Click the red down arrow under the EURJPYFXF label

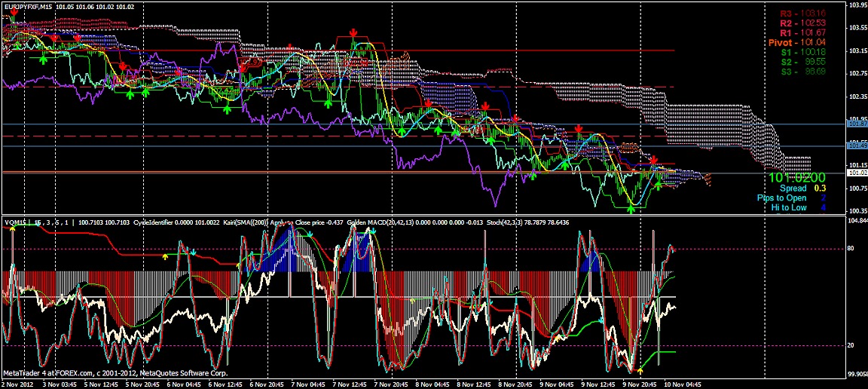coord(15,14)
